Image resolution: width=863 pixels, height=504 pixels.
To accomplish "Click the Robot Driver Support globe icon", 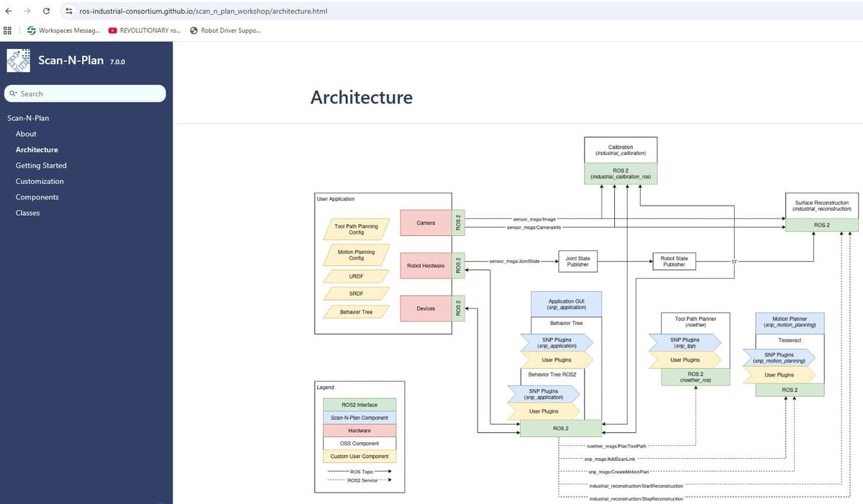I will pos(193,30).
